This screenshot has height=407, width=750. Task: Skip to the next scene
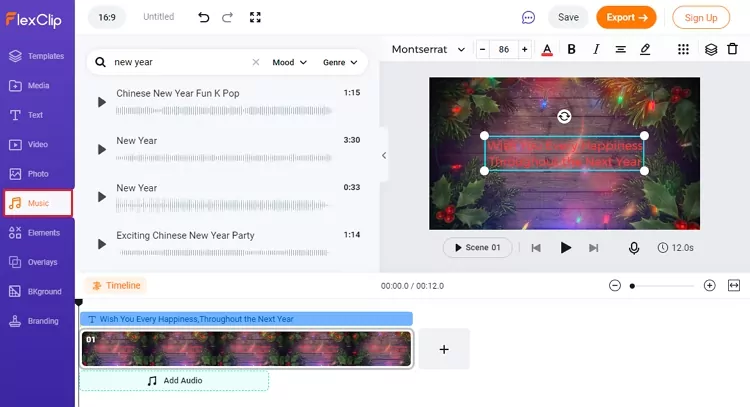[594, 248]
